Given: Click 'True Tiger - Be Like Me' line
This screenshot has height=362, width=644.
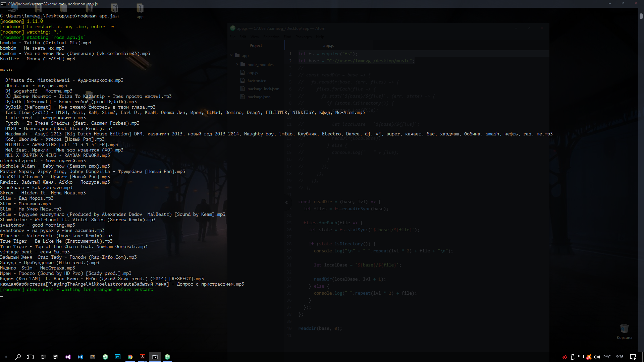Looking at the screenshot, I should 56,241.
